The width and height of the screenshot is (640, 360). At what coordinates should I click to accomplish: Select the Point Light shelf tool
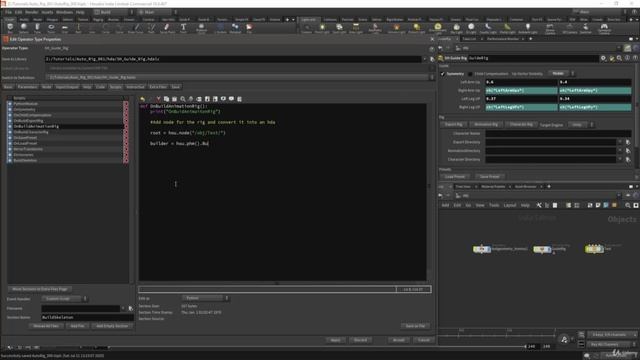pos(322,28)
